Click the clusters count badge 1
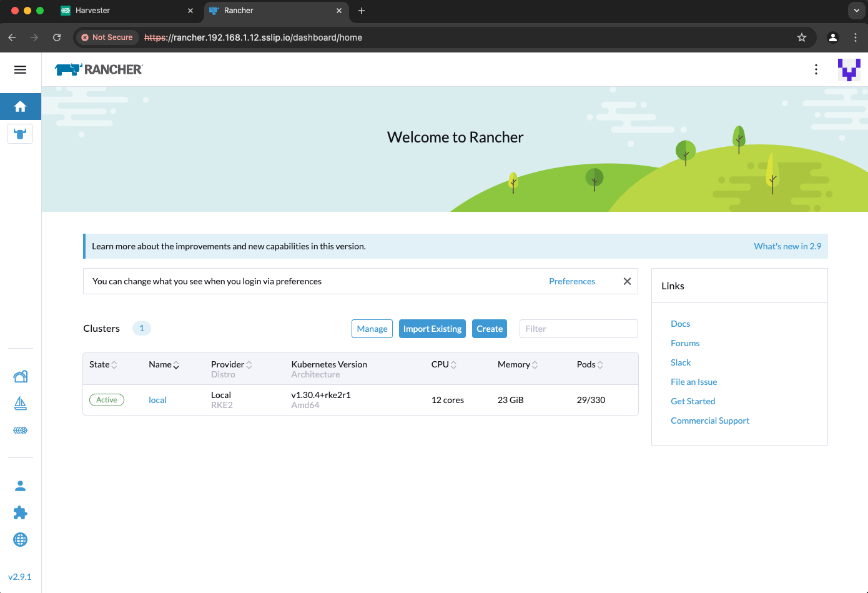Screen dimensions: 868x593 point(142,328)
